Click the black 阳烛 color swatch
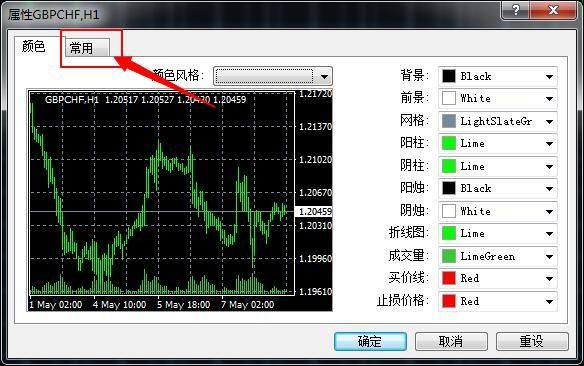 (x=448, y=188)
